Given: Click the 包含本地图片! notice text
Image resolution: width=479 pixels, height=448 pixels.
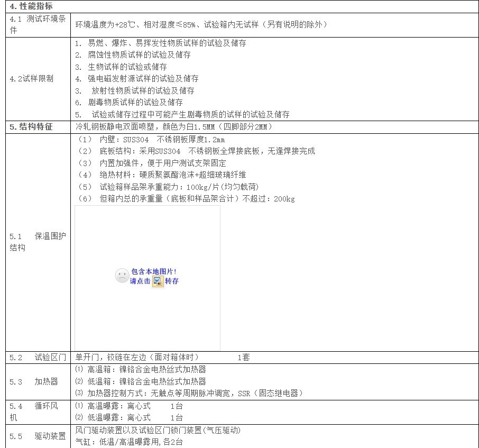Looking at the screenshot, I should [x=153, y=271].
